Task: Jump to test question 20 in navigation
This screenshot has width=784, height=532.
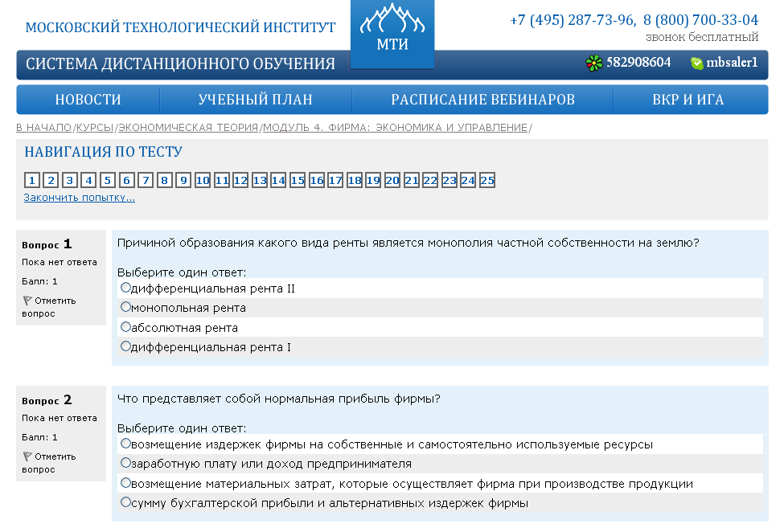Action: (392, 180)
